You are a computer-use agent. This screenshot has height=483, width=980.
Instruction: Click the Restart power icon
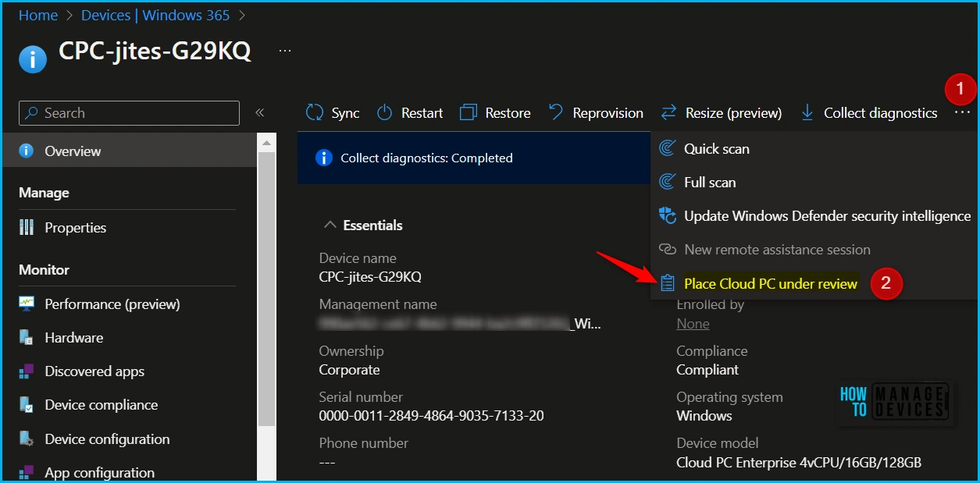[384, 113]
